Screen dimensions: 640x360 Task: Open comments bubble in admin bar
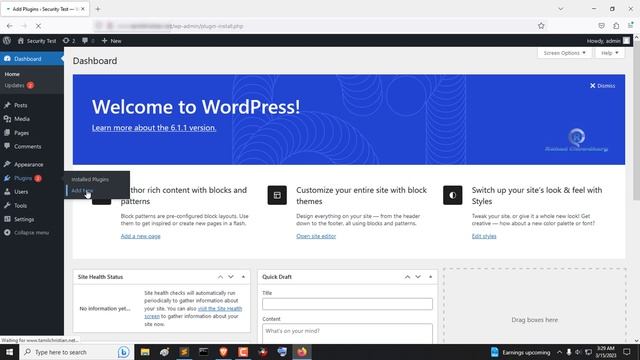[88, 41]
